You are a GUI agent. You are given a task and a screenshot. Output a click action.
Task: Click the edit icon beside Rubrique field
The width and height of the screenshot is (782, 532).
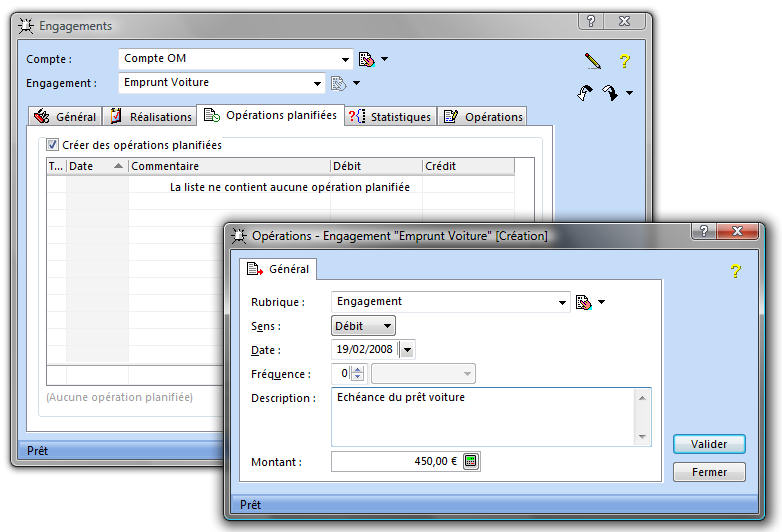(x=584, y=301)
